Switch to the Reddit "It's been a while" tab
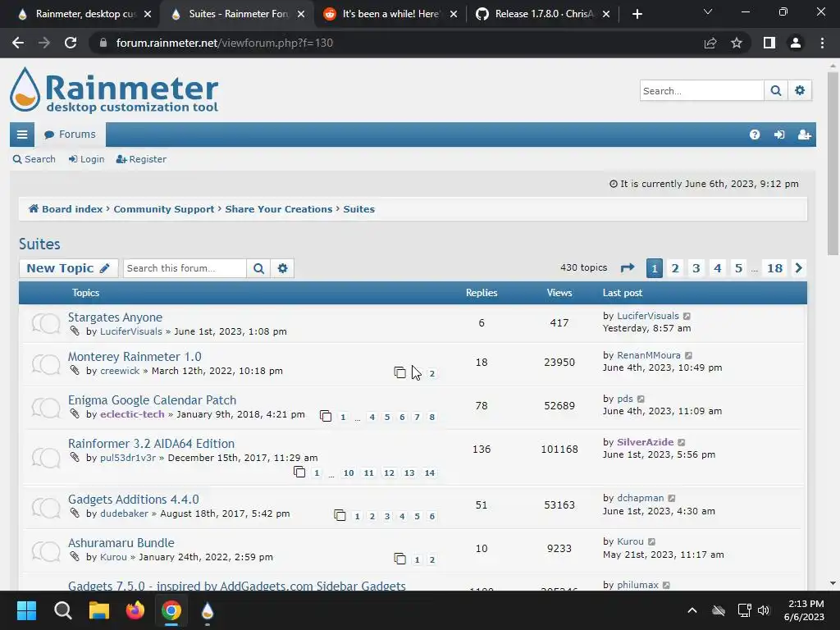The width and height of the screenshot is (840, 630). tap(390, 14)
